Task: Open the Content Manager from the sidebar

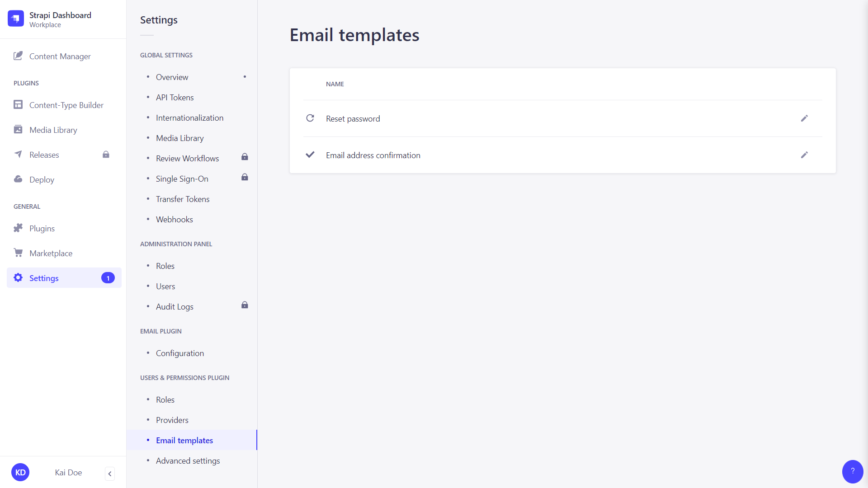Action: pyautogui.click(x=60, y=56)
